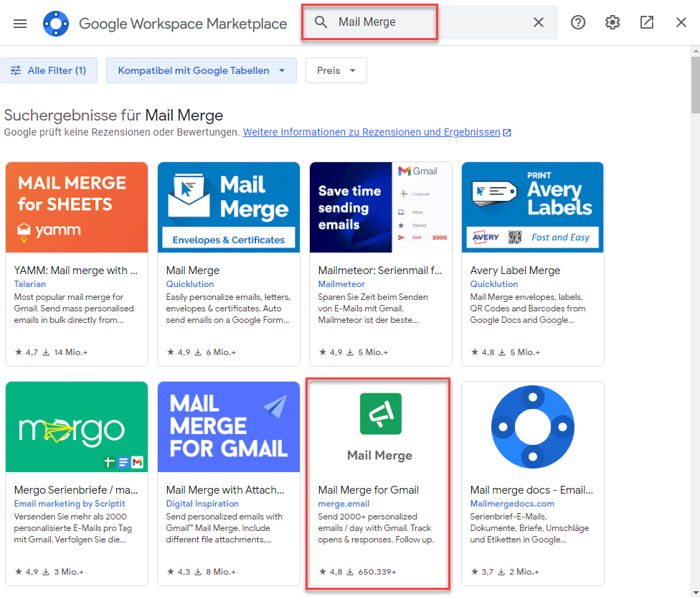Select the title 'Mail Merge for Gmail'
Screen dimensions: 700x597
click(369, 490)
